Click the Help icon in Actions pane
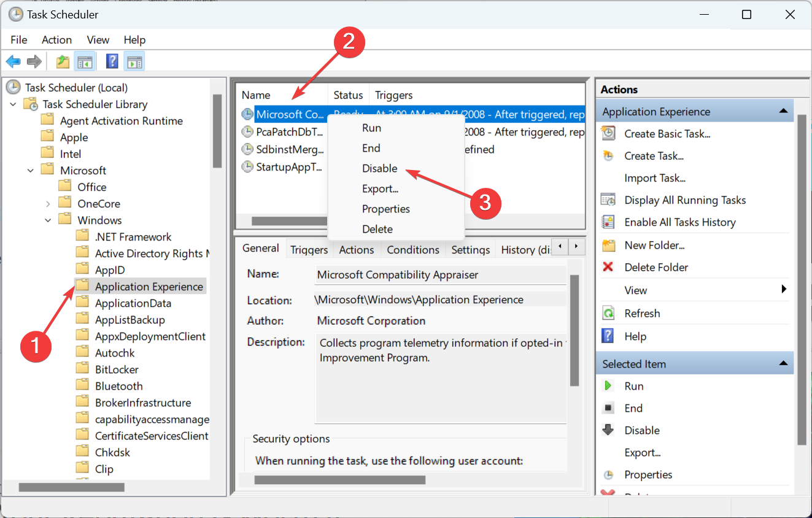The image size is (812, 518). pyautogui.click(x=608, y=336)
